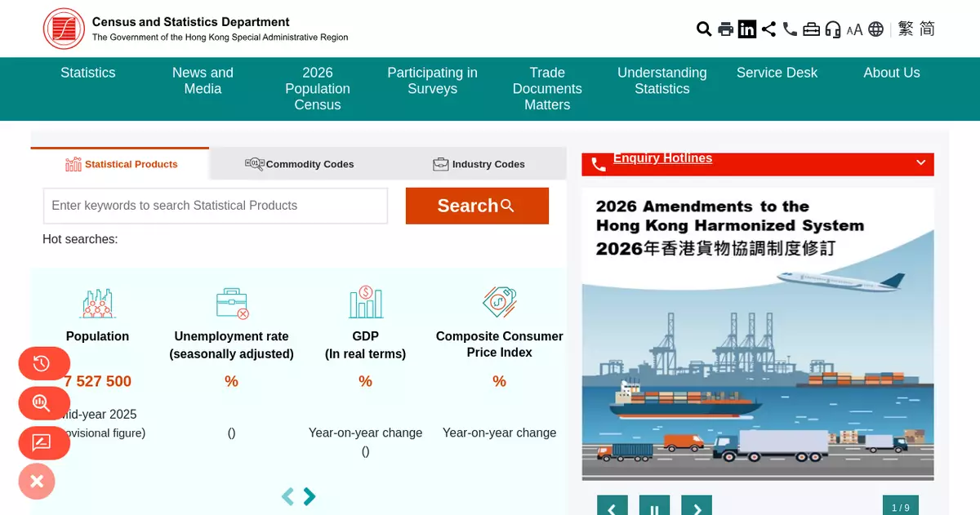Click the headset service icon

(x=833, y=29)
